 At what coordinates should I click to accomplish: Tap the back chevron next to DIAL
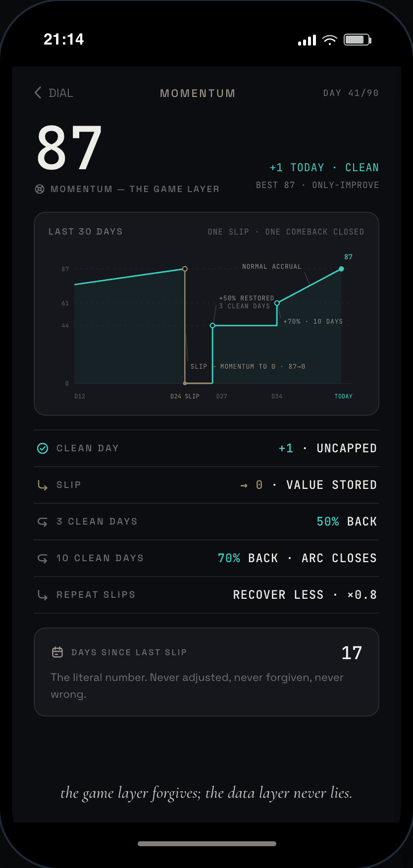coord(38,93)
